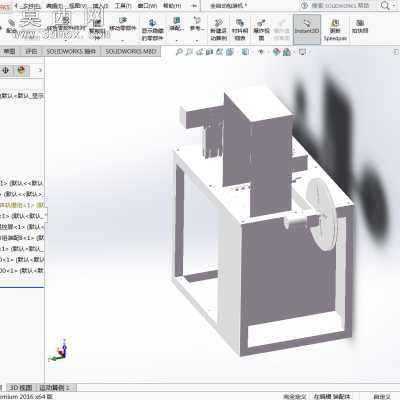Click the Edit Appearance icon
The image size is (400, 400).
[276, 52]
